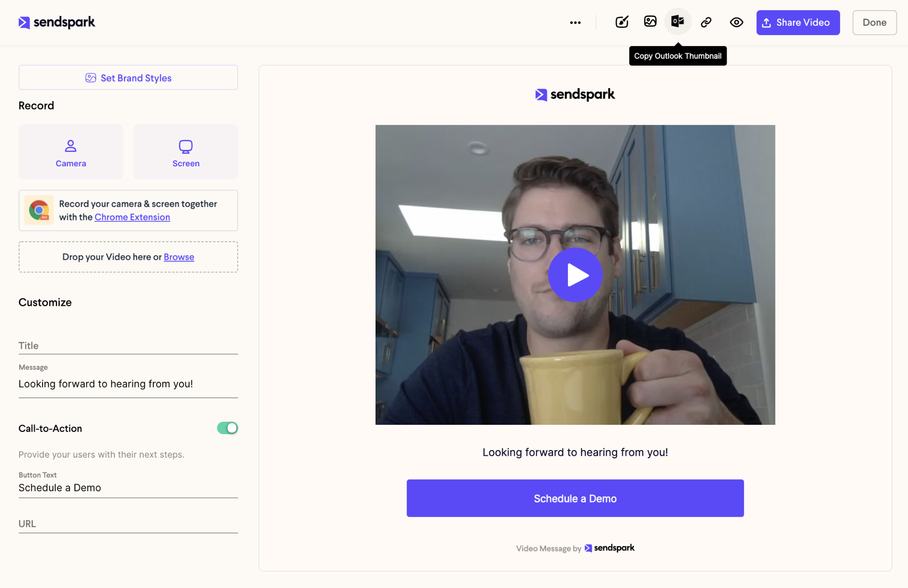Select the Camera recording option
Image resolution: width=908 pixels, height=588 pixels.
click(71, 152)
